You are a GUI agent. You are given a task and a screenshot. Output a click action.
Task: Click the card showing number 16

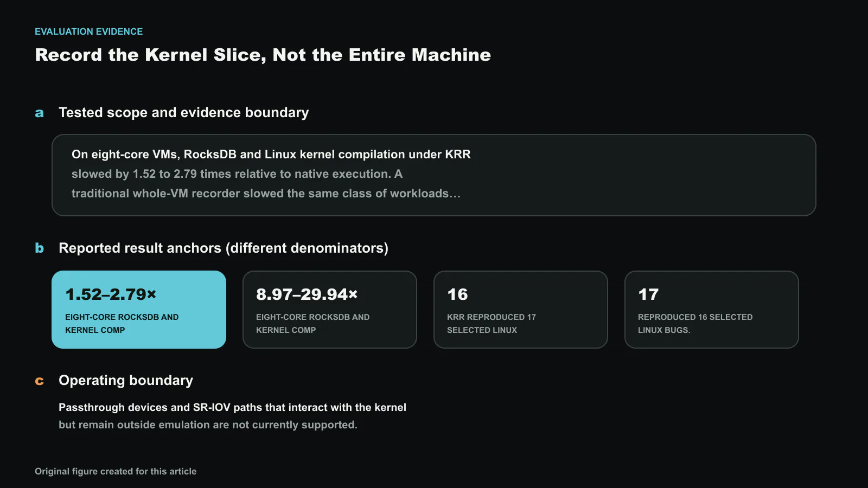click(521, 310)
